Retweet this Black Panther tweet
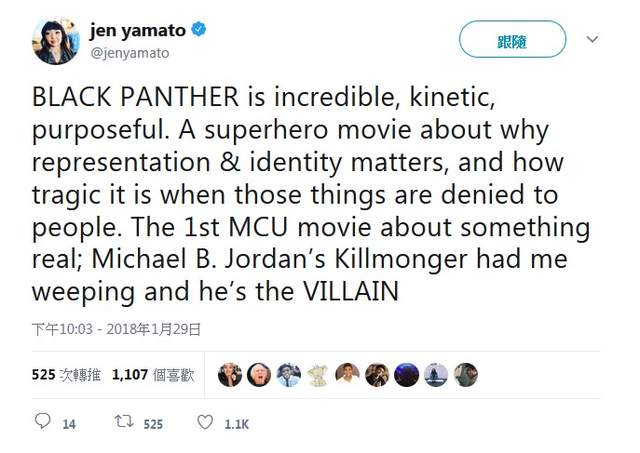This screenshot has width=640, height=453. tap(124, 423)
